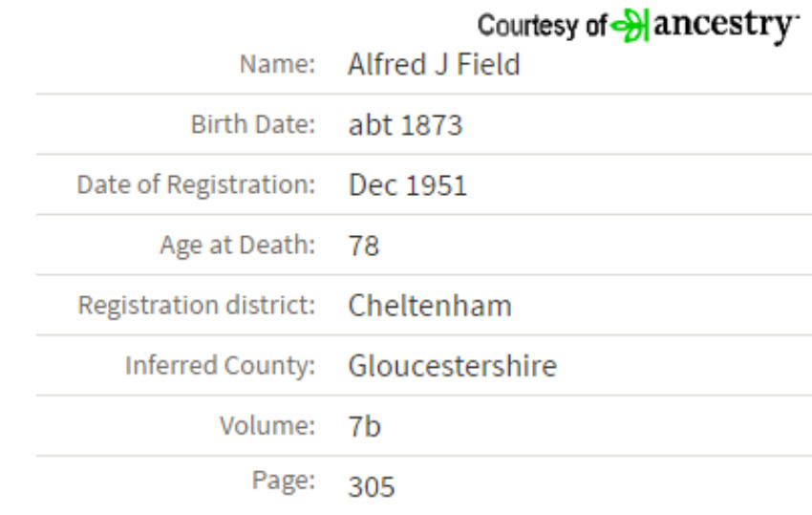Click the Date of Registration label

(x=196, y=185)
